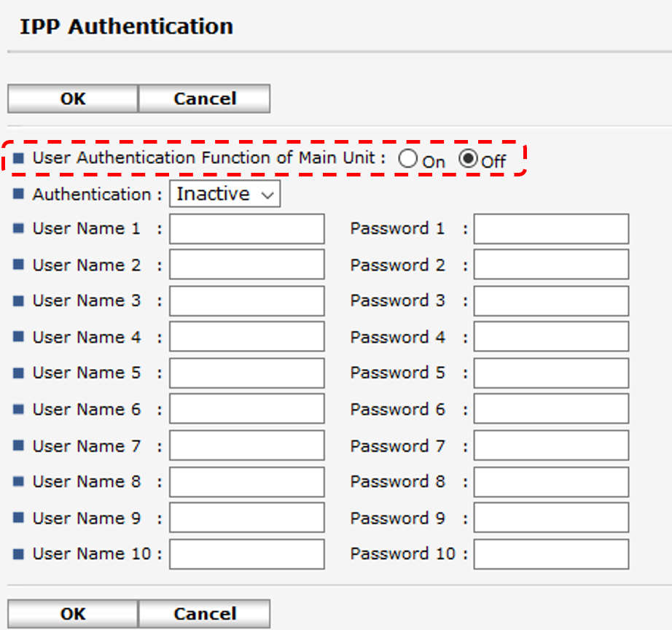The image size is (672, 630).
Task: Click into Password 1 field
Action: 551,229
